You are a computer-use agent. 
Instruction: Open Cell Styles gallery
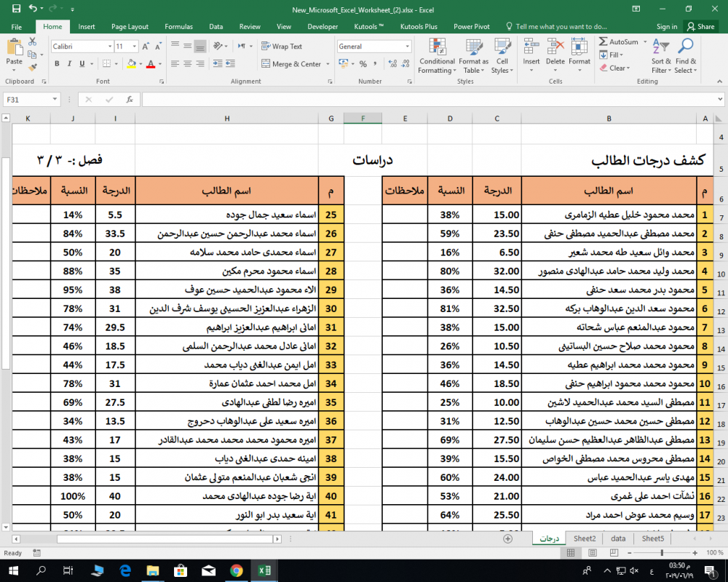[502, 56]
